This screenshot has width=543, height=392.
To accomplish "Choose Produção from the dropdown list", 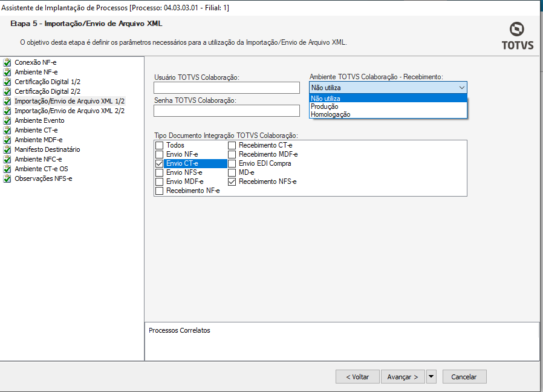I will coord(388,106).
